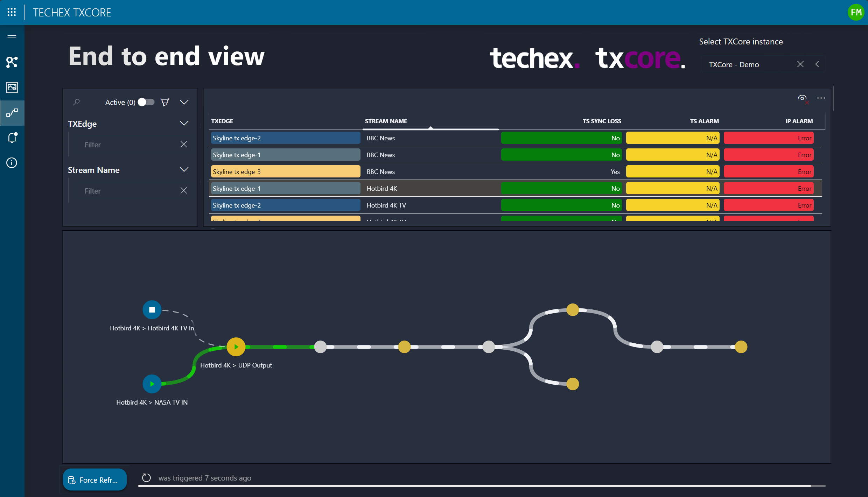Click the first grey node after UDP Output

click(320, 346)
